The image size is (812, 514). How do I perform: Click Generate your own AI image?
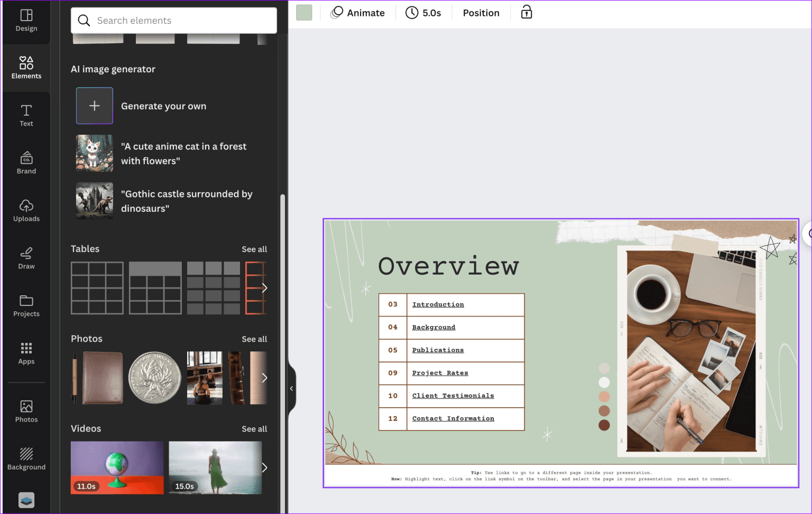pyautogui.click(x=95, y=106)
